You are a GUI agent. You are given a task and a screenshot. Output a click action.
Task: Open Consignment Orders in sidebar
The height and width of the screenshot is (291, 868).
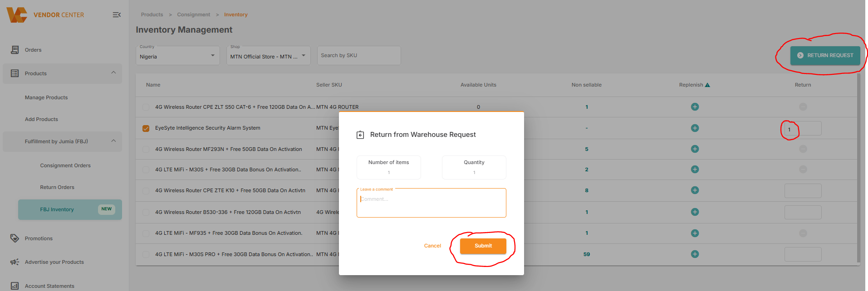65,165
